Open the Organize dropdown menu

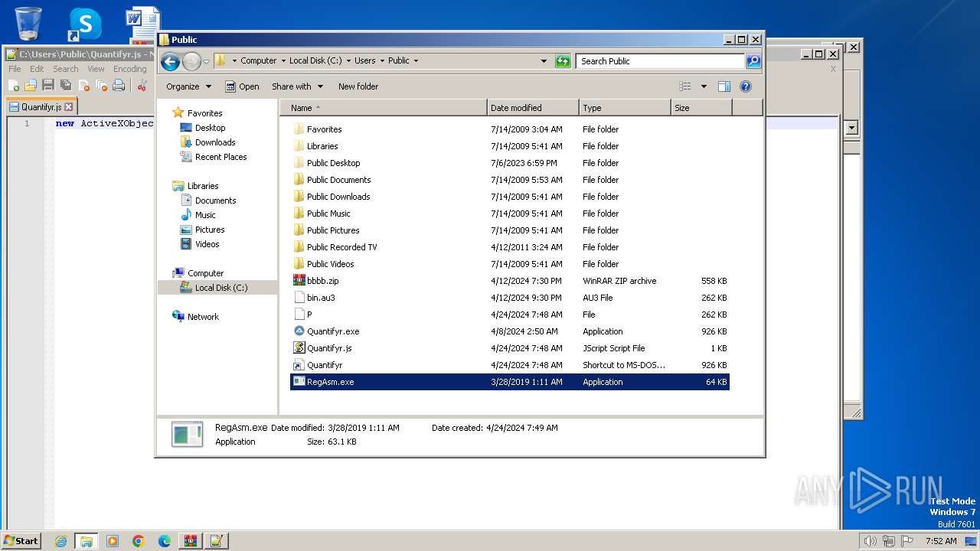[188, 86]
